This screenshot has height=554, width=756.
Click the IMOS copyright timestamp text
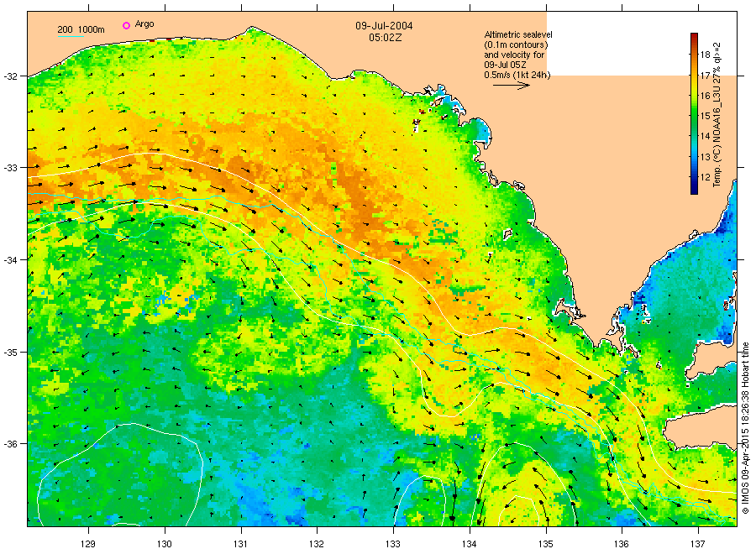tap(745, 428)
